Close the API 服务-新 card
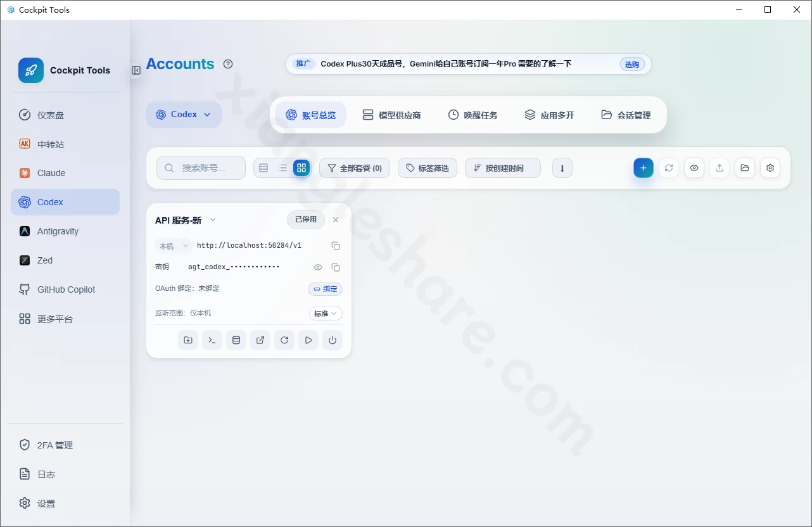The height and width of the screenshot is (527, 812). tap(336, 220)
